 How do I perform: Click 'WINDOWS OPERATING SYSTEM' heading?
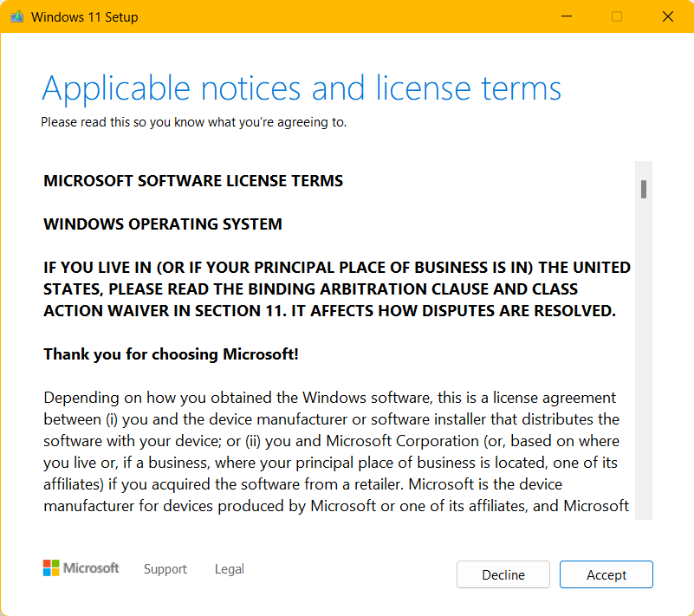(x=162, y=224)
